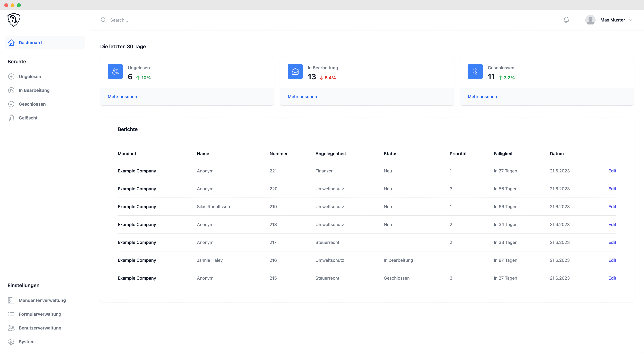Edit report number 216
The width and height of the screenshot is (644, 353).
612,260
